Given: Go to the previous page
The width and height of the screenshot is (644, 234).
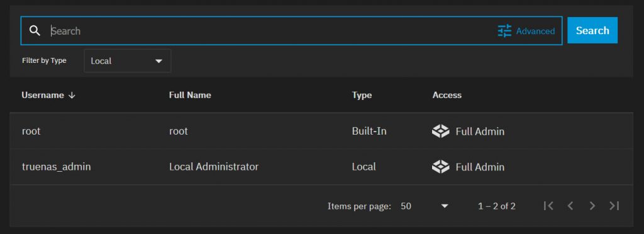Looking at the screenshot, I should (x=570, y=206).
